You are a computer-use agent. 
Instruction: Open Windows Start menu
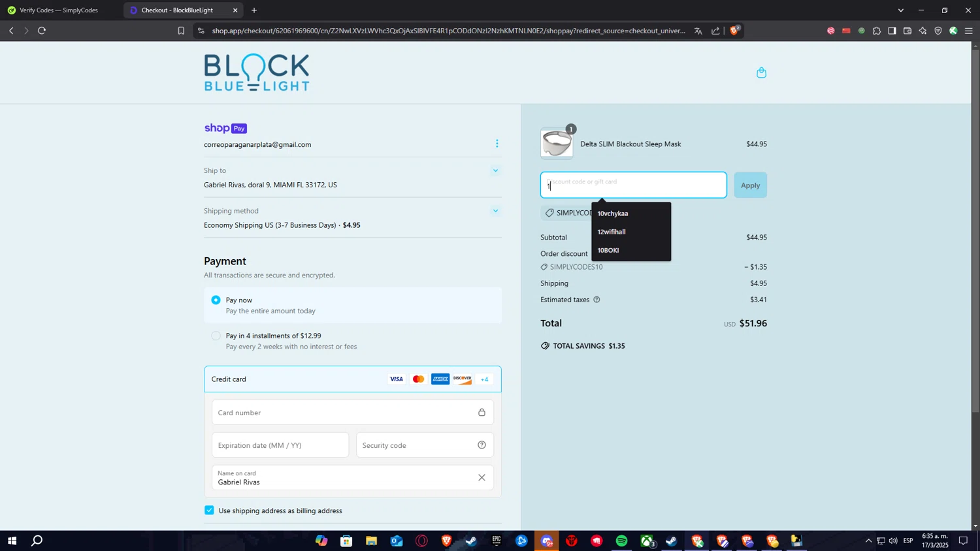pyautogui.click(x=12, y=541)
